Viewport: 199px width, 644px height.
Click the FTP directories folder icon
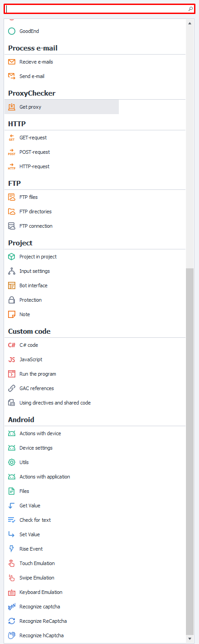coord(12,212)
